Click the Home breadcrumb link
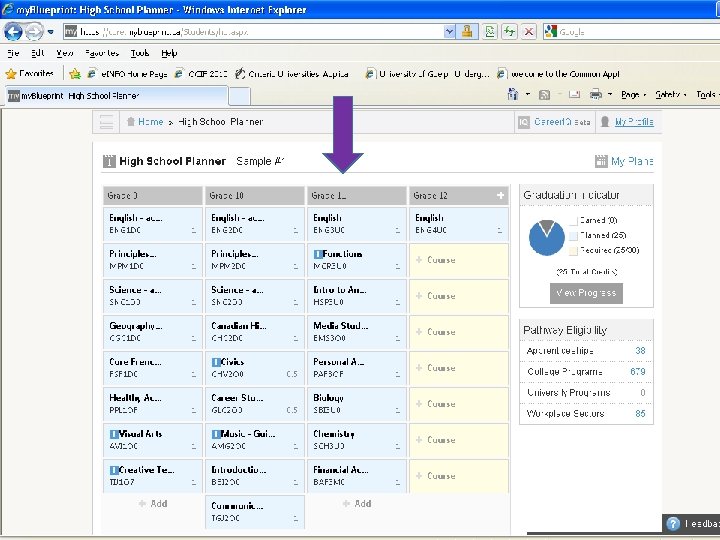 pyautogui.click(x=150, y=122)
